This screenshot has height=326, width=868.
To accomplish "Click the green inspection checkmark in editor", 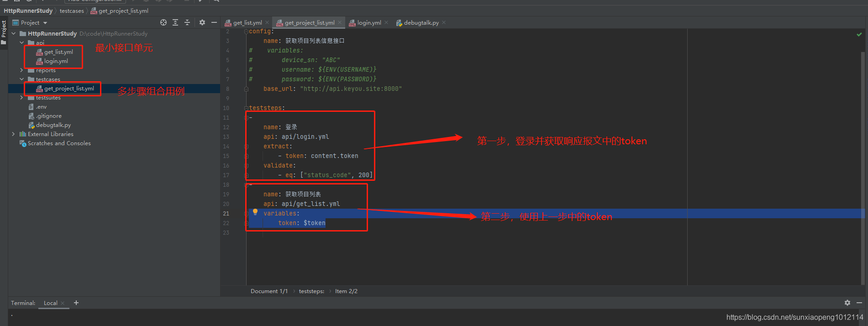I will click(x=859, y=34).
